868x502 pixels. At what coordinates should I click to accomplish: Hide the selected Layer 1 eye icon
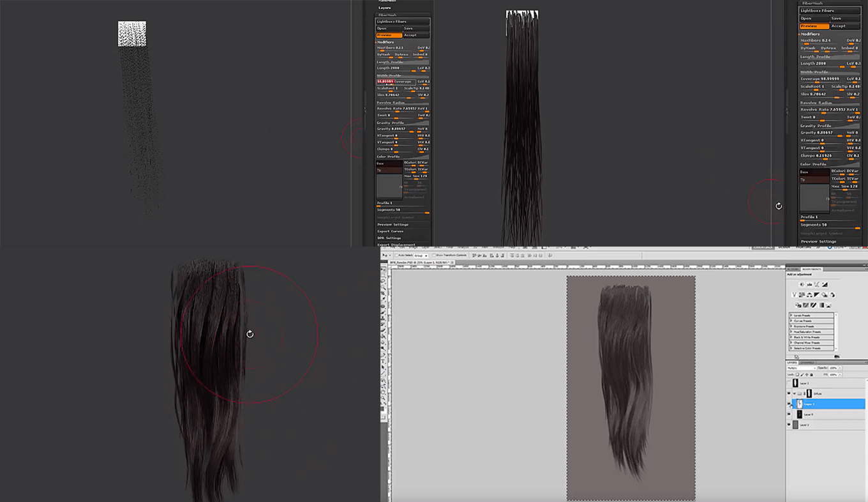[x=789, y=404]
